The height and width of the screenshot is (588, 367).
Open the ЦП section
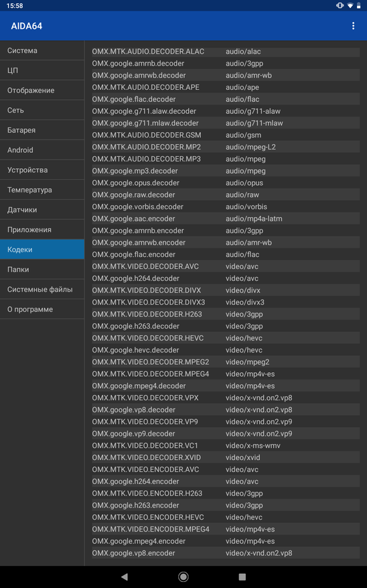click(42, 70)
